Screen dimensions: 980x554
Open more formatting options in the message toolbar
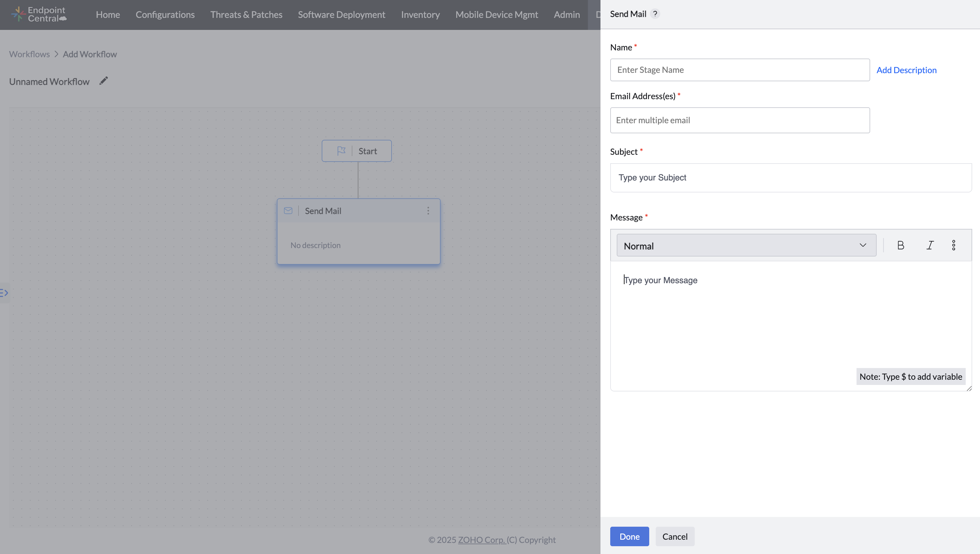tap(954, 245)
